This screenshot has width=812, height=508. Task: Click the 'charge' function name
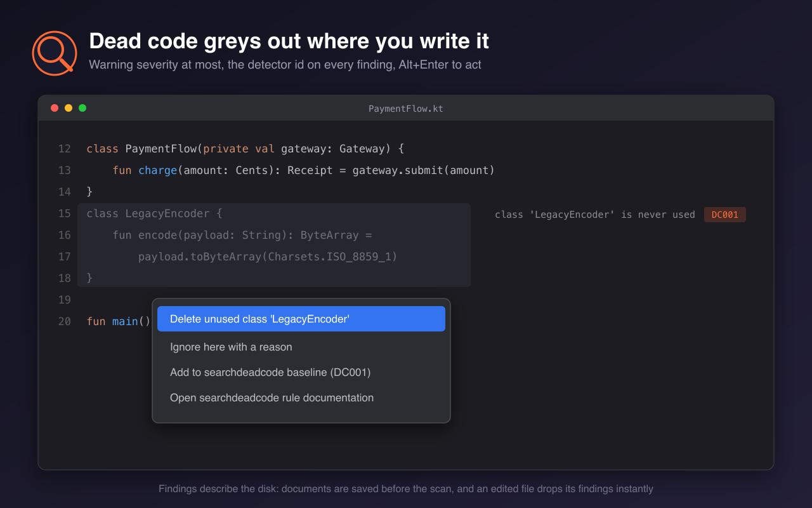[x=157, y=170]
